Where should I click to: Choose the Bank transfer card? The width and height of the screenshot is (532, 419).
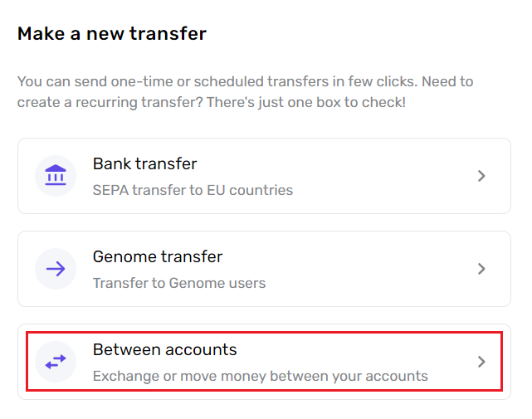(264, 176)
